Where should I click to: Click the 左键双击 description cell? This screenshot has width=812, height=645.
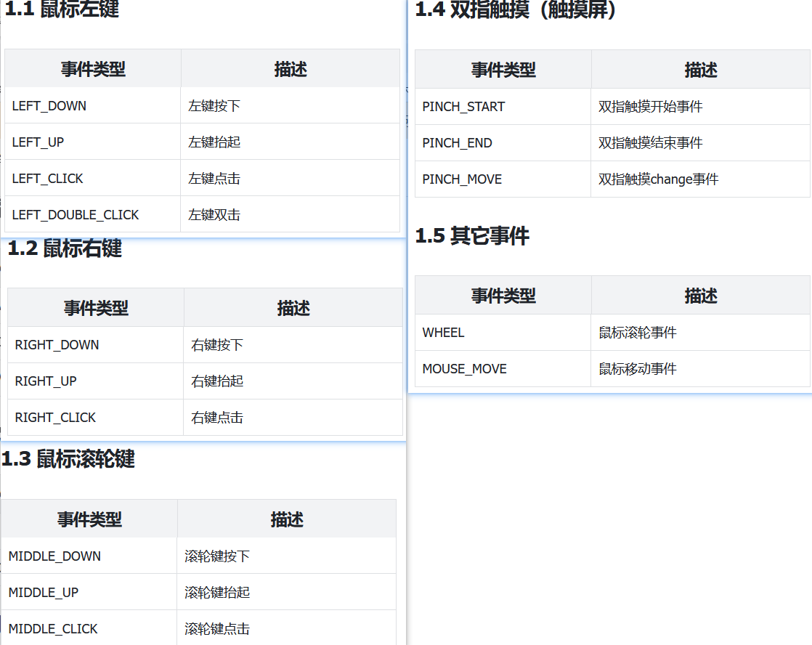tap(214, 215)
